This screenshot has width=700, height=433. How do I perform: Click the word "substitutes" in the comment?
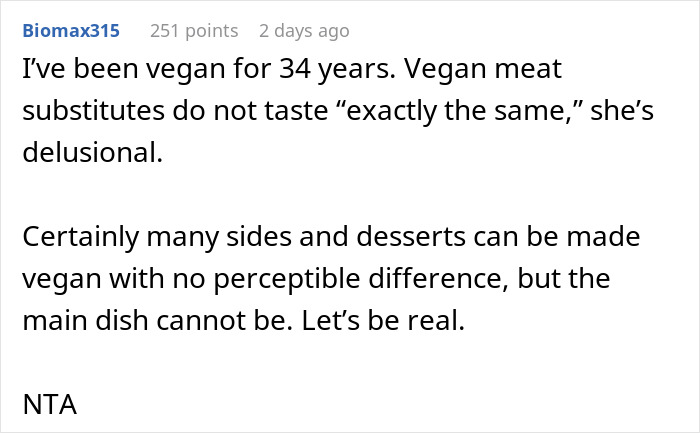[94, 111]
